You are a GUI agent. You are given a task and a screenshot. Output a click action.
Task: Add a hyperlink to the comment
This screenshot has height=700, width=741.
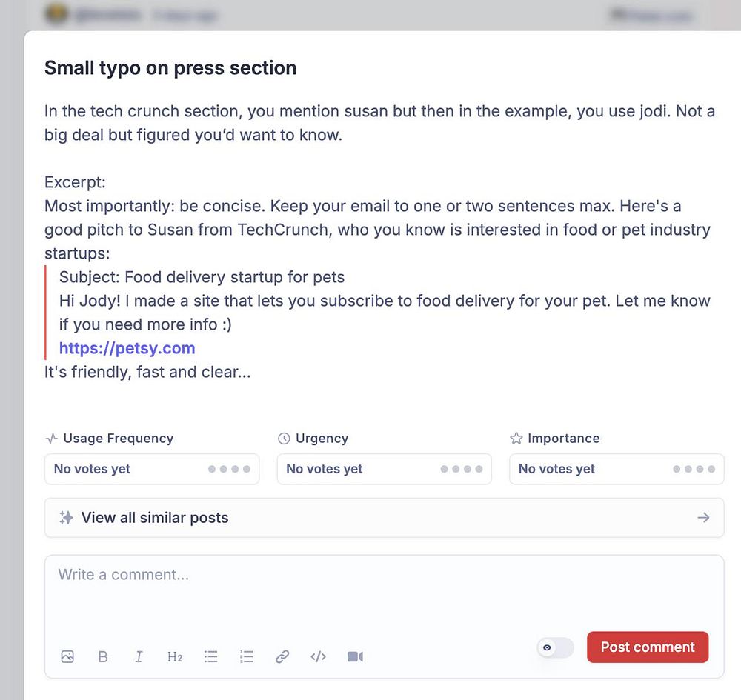282,656
